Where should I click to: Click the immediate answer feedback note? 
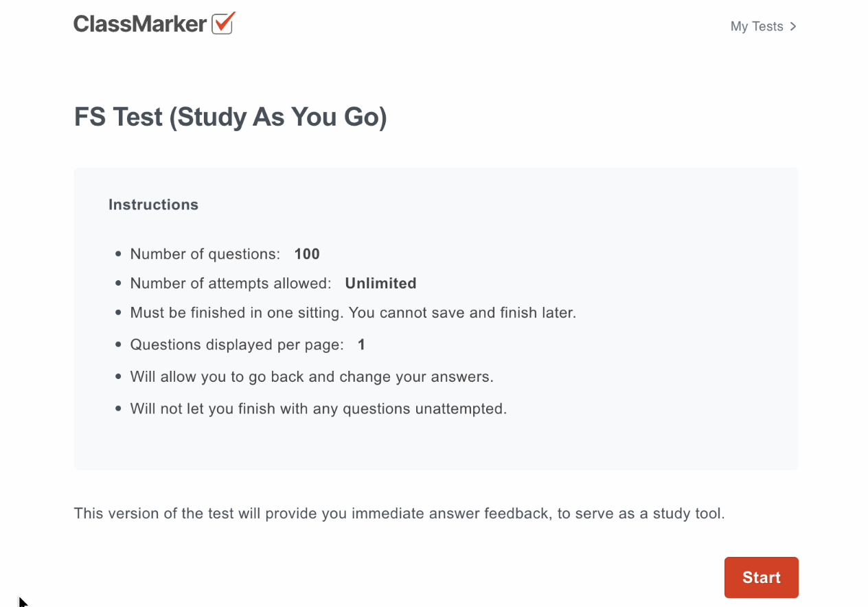coord(399,514)
